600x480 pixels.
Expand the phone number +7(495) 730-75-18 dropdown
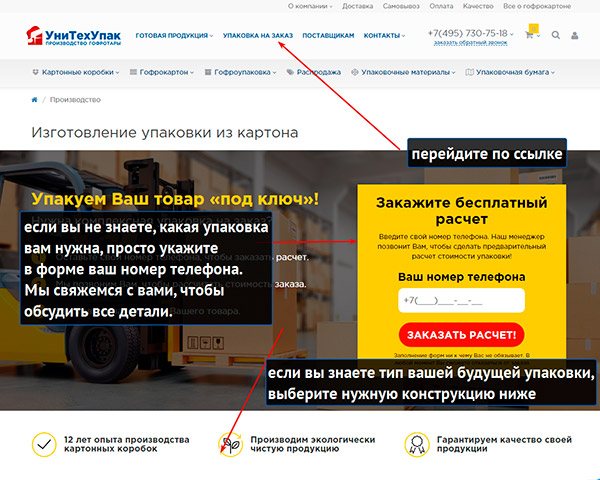[x=512, y=34]
